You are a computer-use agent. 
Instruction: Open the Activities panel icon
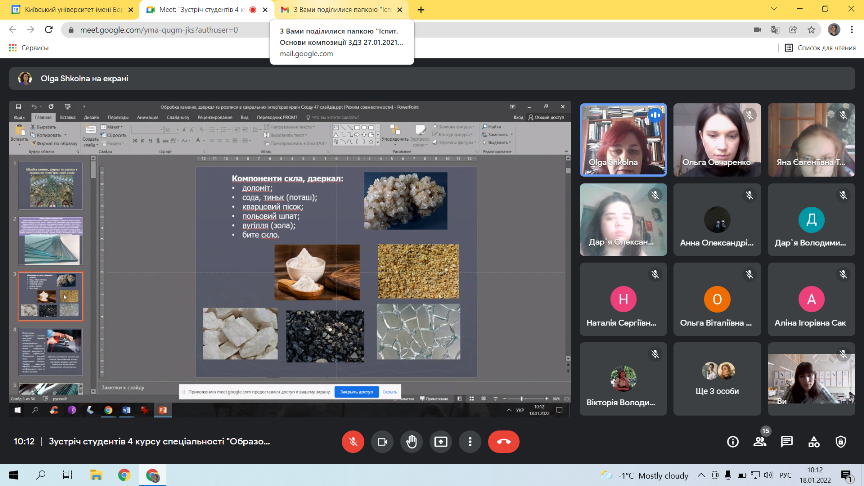(814, 441)
